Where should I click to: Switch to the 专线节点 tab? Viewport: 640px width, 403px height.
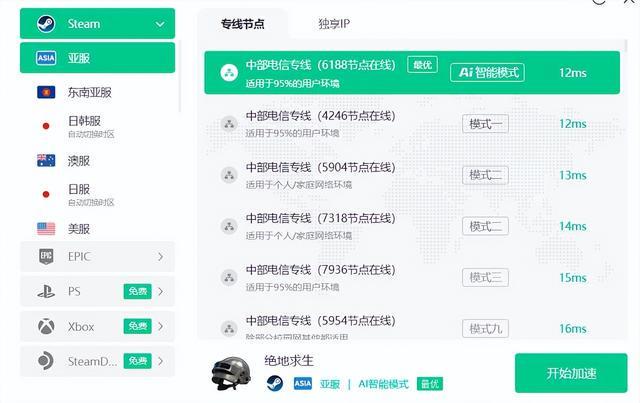point(242,24)
